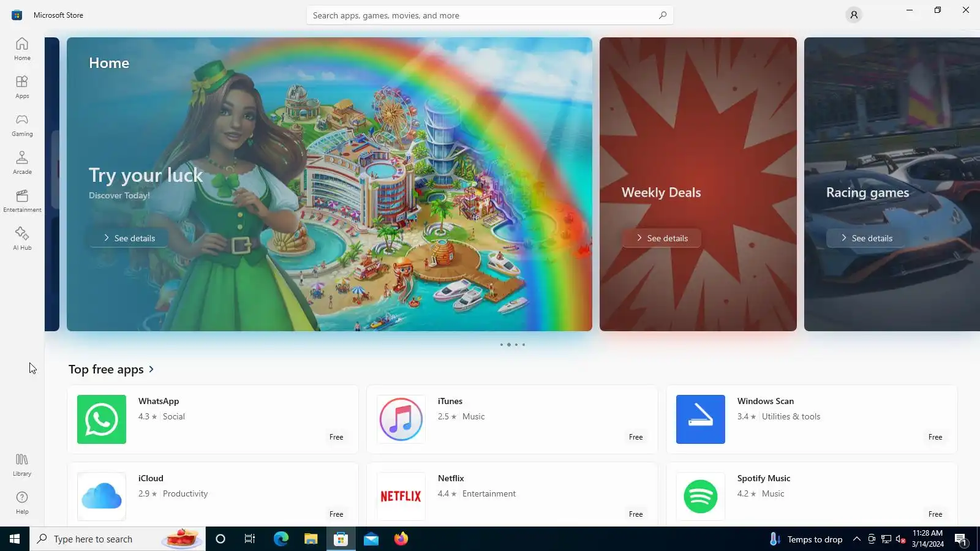Click Free button on iTunes card

[636, 437]
